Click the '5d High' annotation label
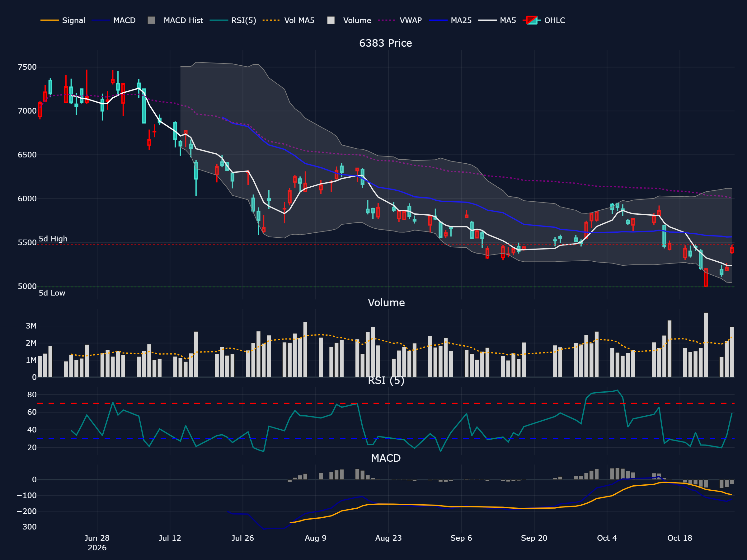The height and width of the screenshot is (560, 747). click(53, 239)
